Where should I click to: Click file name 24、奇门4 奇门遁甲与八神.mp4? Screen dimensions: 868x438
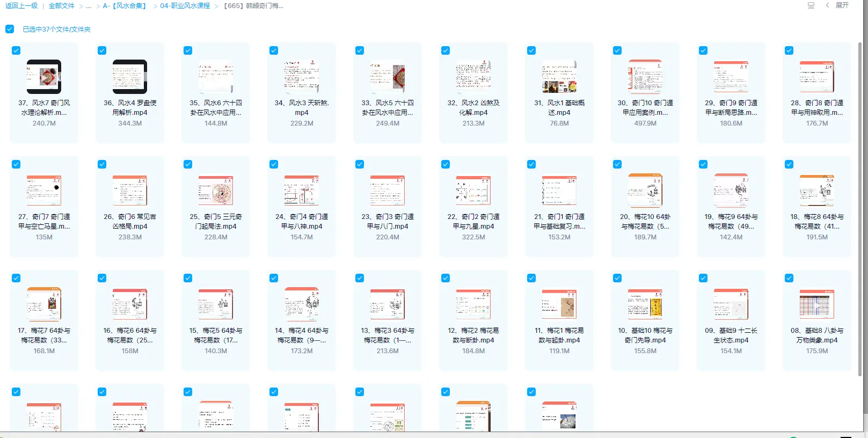click(302, 222)
